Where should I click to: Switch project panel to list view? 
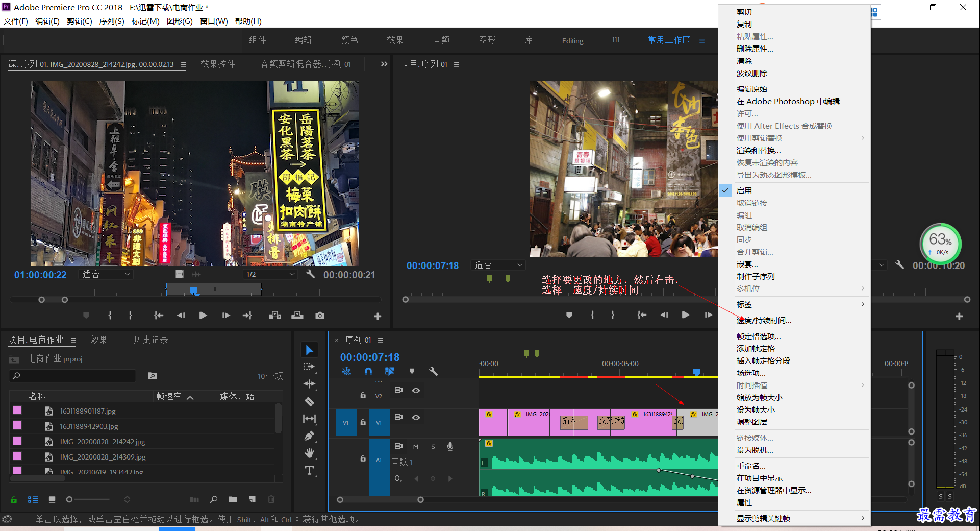tap(33, 499)
